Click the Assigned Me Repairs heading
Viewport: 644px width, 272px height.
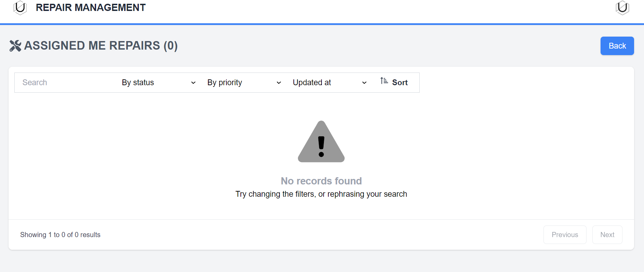pyautogui.click(x=101, y=46)
